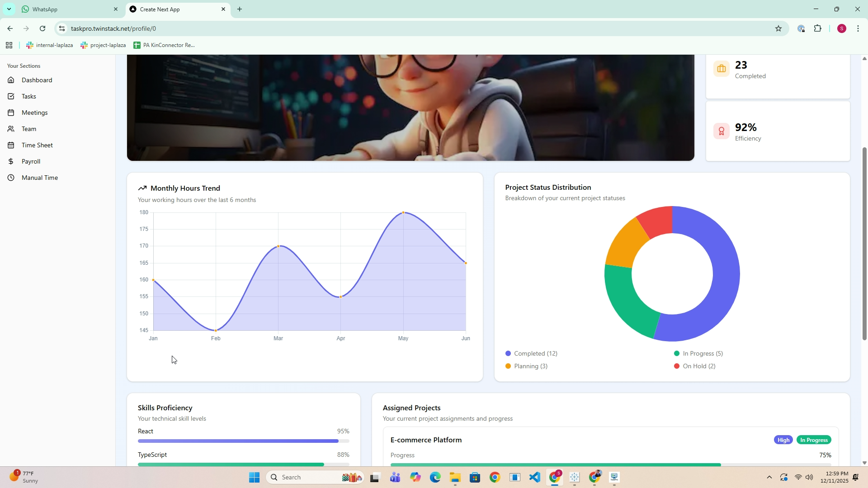Image resolution: width=868 pixels, height=488 pixels.
Task: Click the Efficiency award badge icon
Action: pos(721,131)
